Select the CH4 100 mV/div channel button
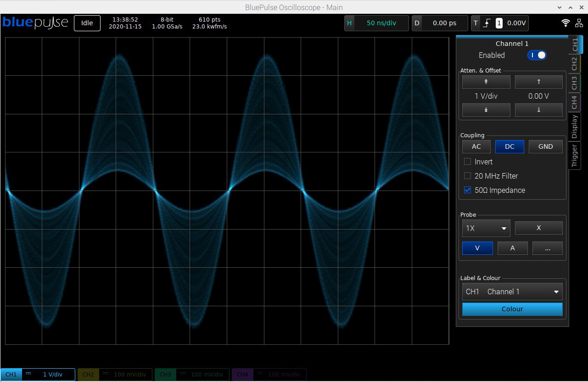Image resolution: width=588 pixels, height=382 pixels. tap(269, 375)
